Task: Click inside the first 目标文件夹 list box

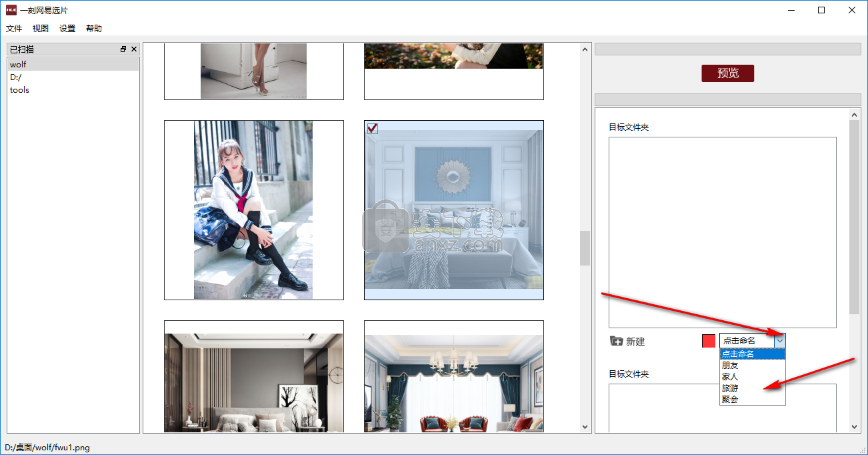Action: 723,232
